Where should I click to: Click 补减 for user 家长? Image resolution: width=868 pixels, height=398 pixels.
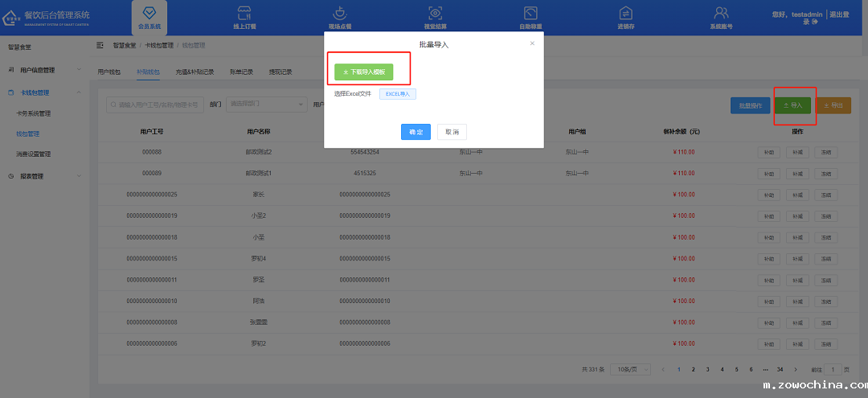pos(797,195)
